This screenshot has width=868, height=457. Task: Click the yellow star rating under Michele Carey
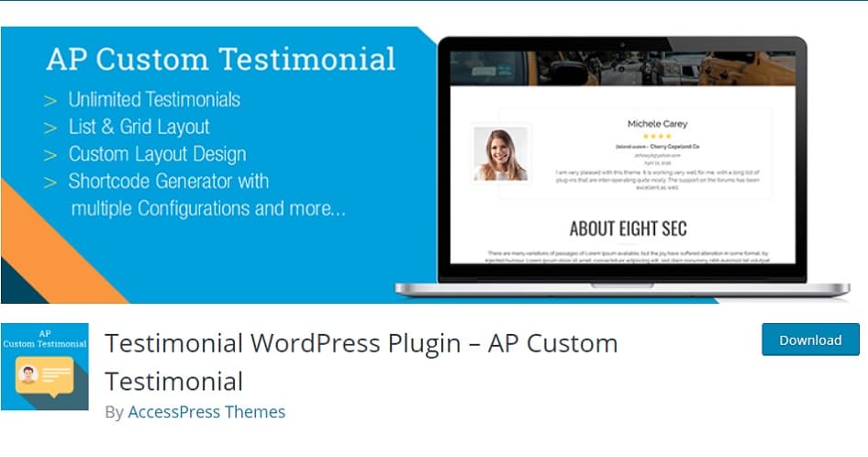pos(657,136)
